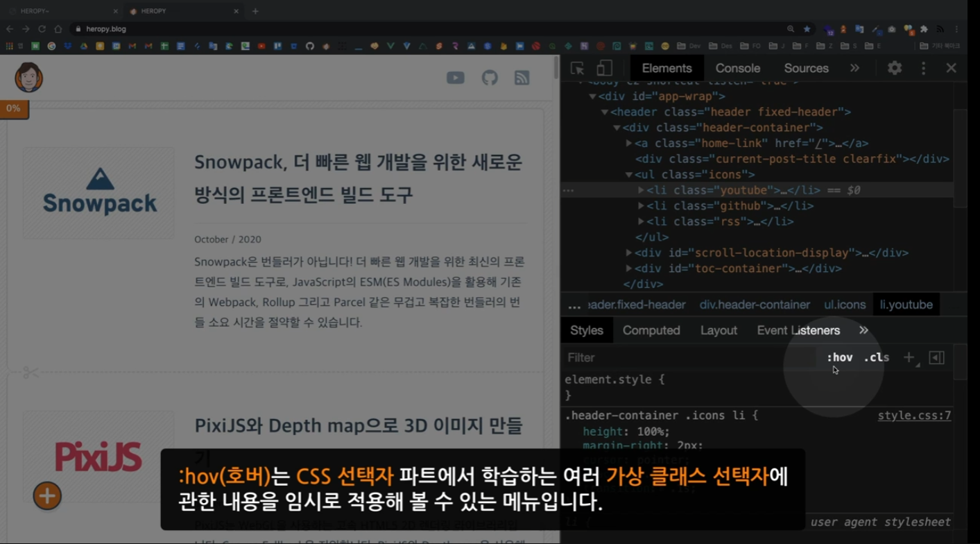Show more Styles pane tabs chevron
The height and width of the screenshot is (544, 980).
(863, 330)
